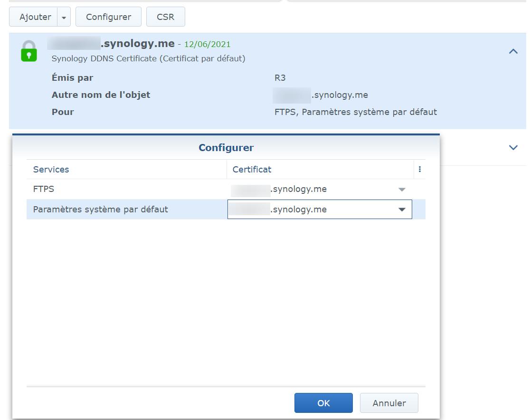Confirm the dialog with OK

[x=323, y=403]
